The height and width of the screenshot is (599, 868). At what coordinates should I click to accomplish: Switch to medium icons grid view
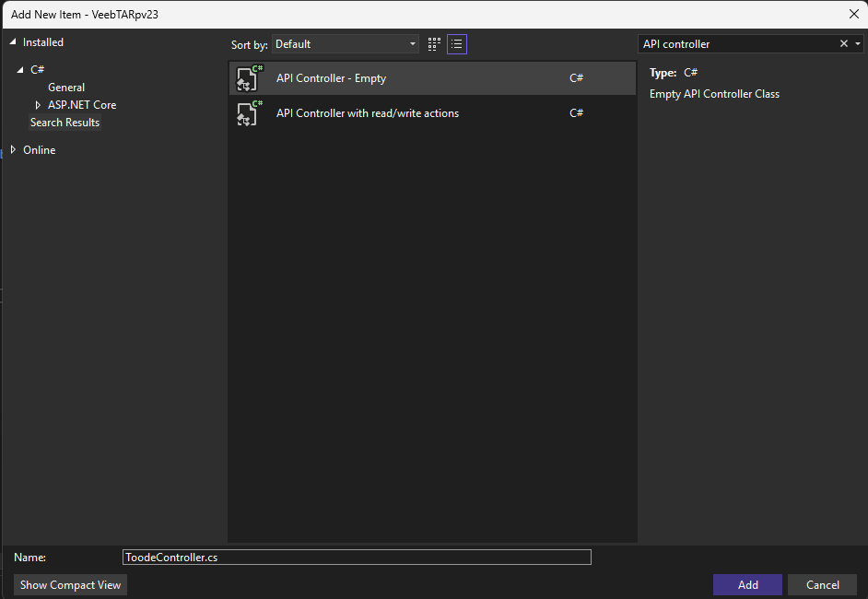click(434, 44)
